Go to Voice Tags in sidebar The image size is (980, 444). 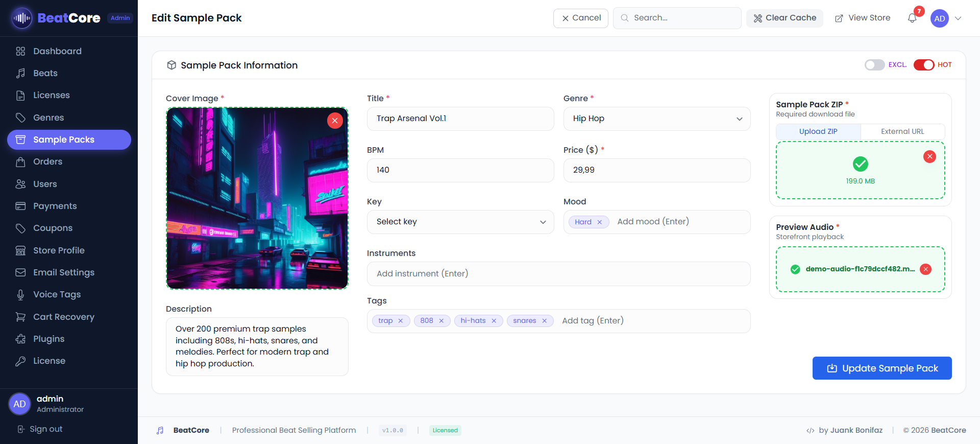click(57, 294)
